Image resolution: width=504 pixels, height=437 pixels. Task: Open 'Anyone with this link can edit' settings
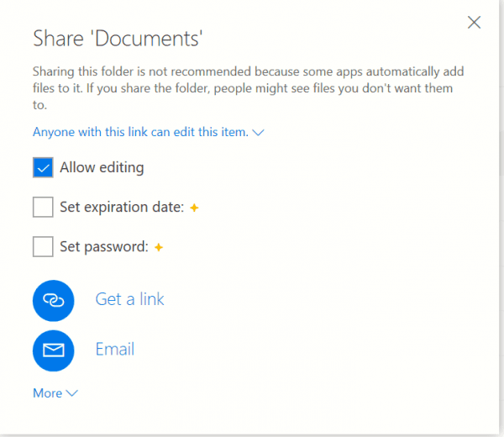(140, 132)
